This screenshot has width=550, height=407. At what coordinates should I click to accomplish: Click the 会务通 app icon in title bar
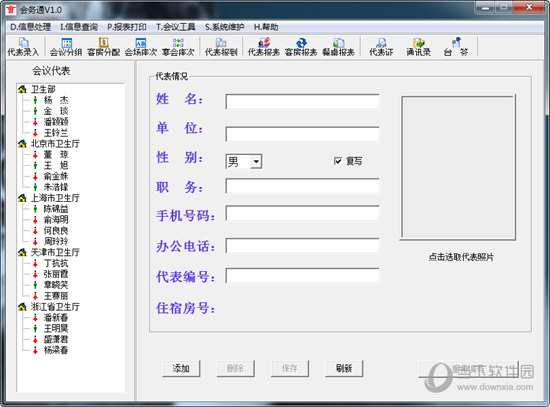point(11,9)
